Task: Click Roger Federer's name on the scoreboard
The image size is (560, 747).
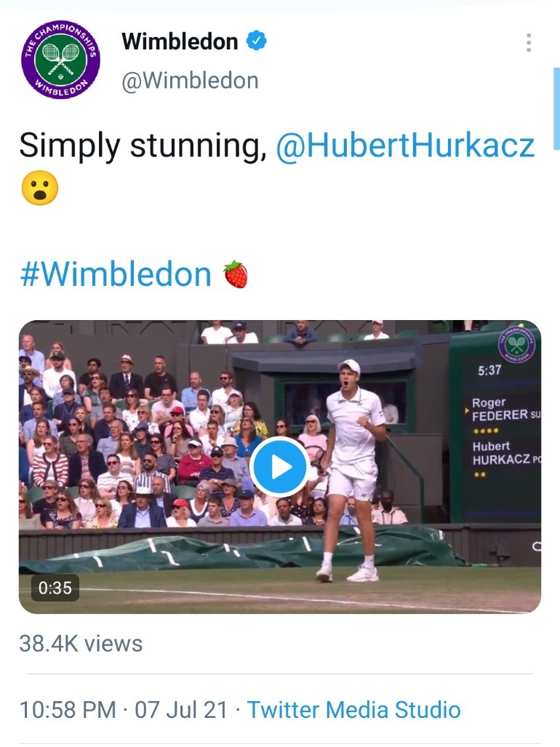Action: [502, 410]
